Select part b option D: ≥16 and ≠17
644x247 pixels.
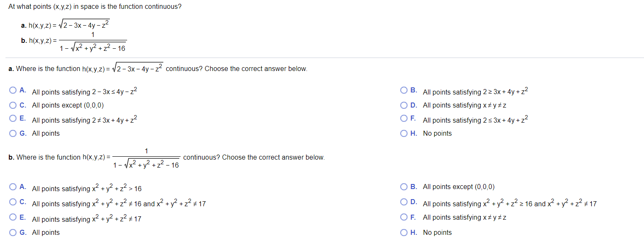(404, 202)
